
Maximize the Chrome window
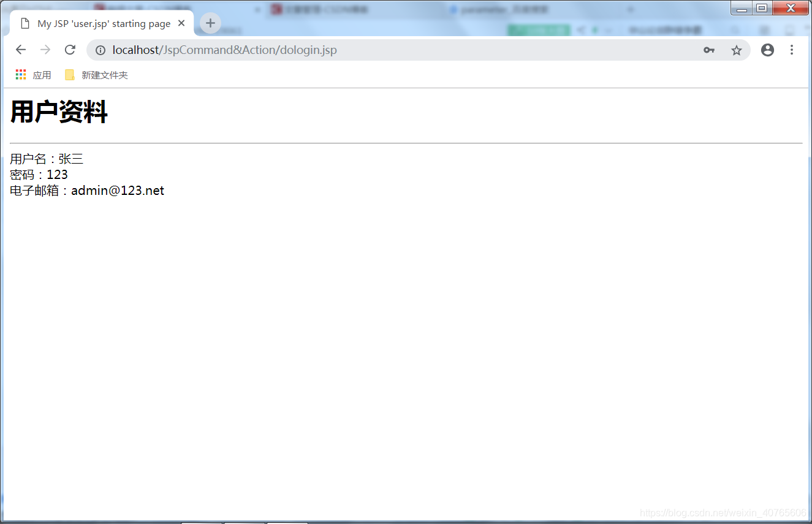click(762, 8)
